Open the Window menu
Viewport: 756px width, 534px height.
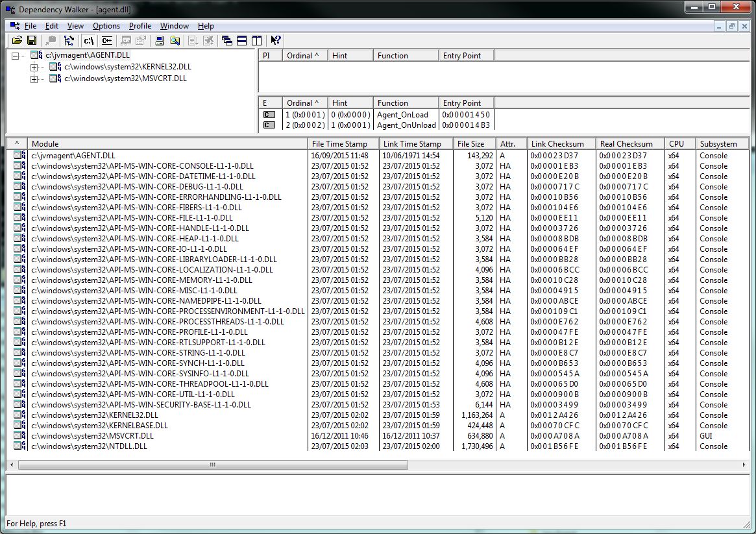click(174, 26)
